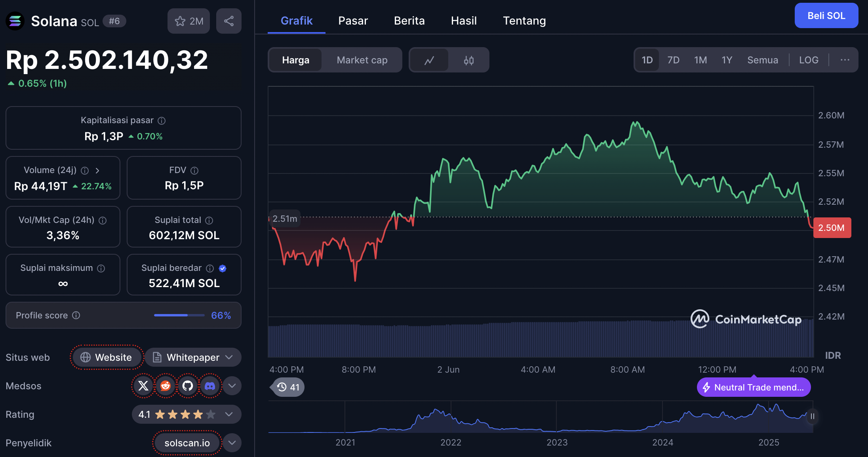The height and width of the screenshot is (457, 868).
Task: Expand the Rating 4.1 details
Action: 187,414
